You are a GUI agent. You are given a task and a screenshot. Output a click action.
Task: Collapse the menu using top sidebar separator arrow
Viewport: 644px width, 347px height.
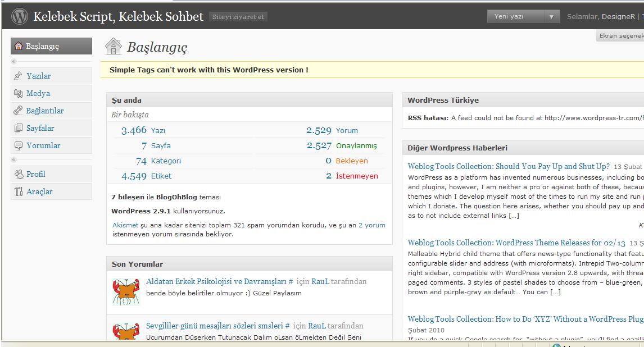click(13, 62)
